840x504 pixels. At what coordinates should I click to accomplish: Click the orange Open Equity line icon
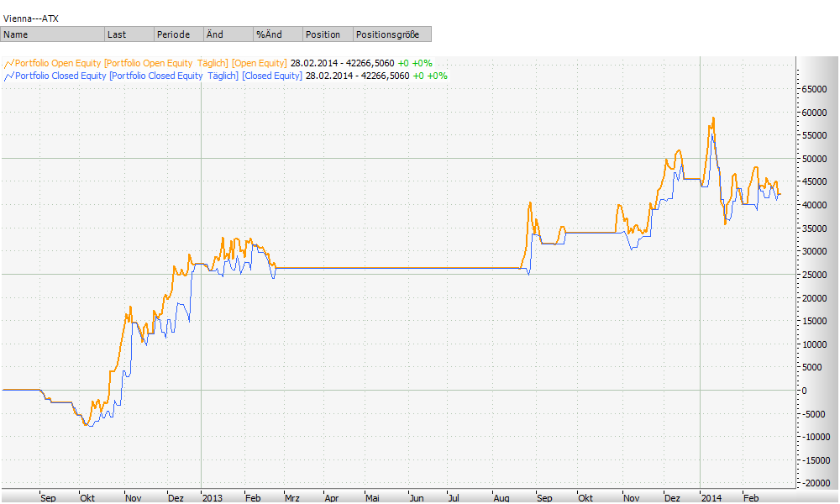point(9,63)
